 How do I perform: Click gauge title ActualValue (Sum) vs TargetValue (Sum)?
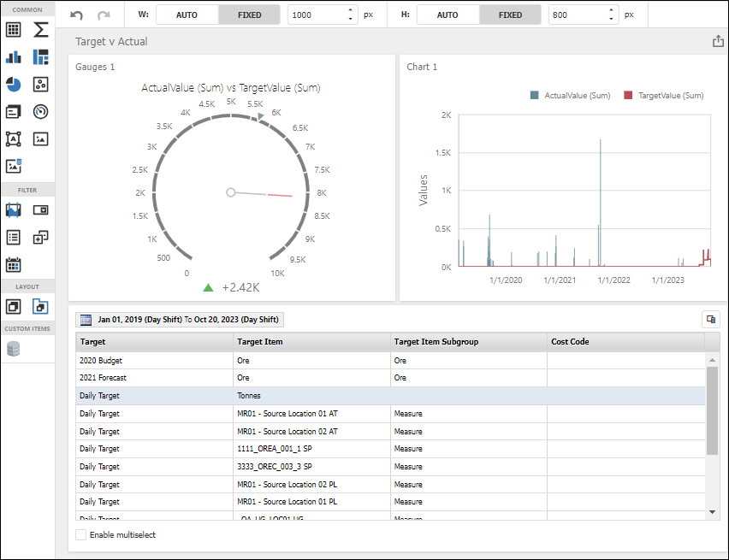[x=231, y=88]
